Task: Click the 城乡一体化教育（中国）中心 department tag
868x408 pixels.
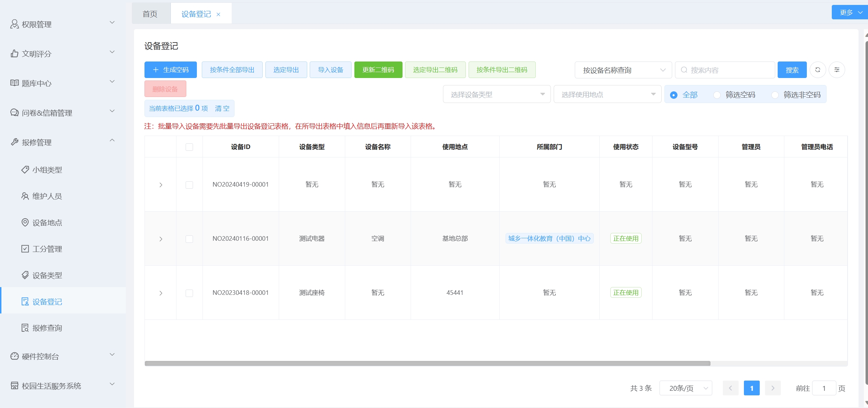Action: (549, 238)
